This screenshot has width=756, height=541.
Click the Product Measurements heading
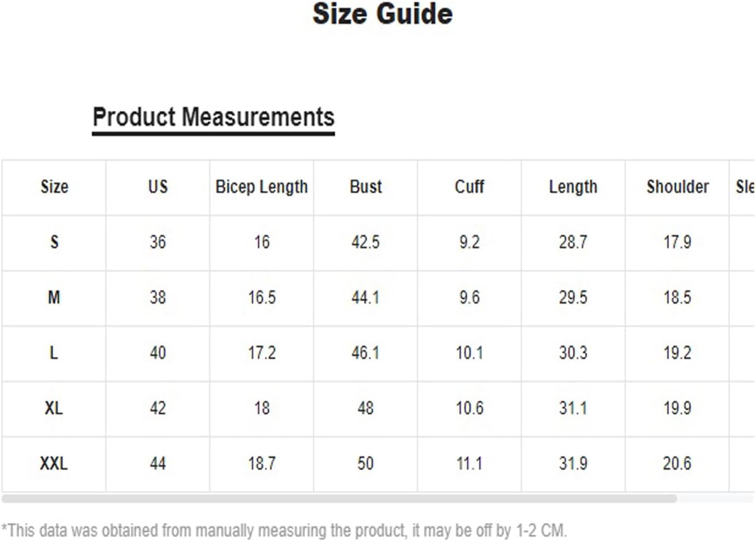tap(213, 117)
